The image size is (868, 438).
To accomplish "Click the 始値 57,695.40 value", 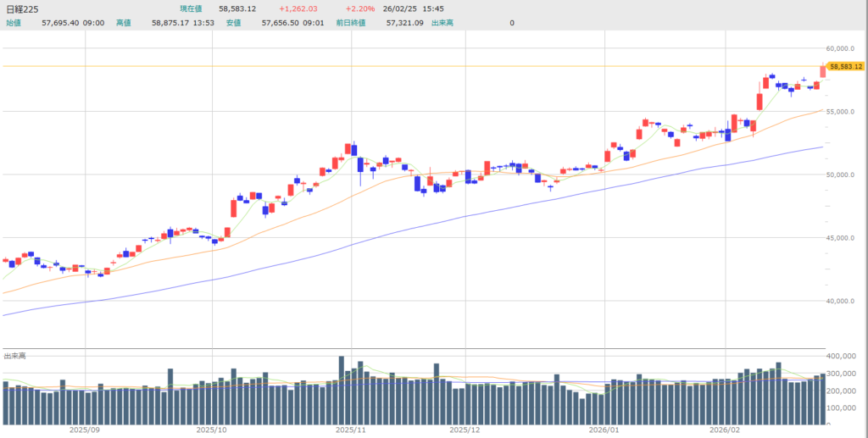I will coord(58,22).
